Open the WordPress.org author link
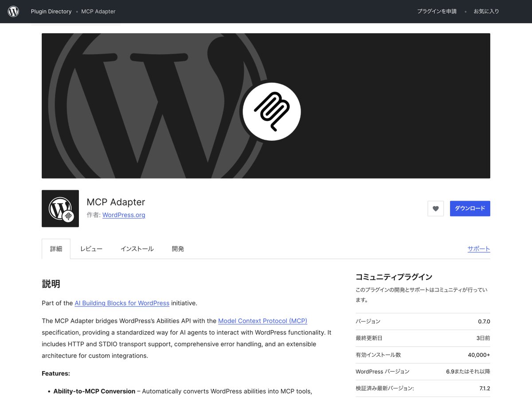 pyautogui.click(x=124, y=215)
